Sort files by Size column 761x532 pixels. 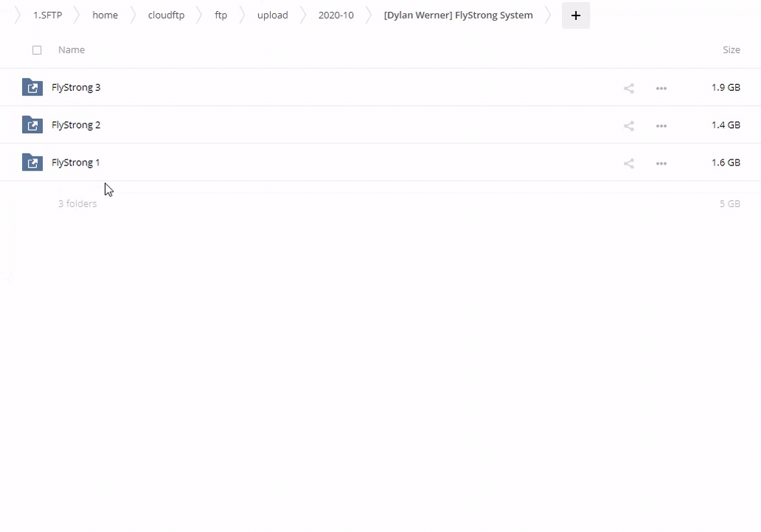[x=731, y=50]
